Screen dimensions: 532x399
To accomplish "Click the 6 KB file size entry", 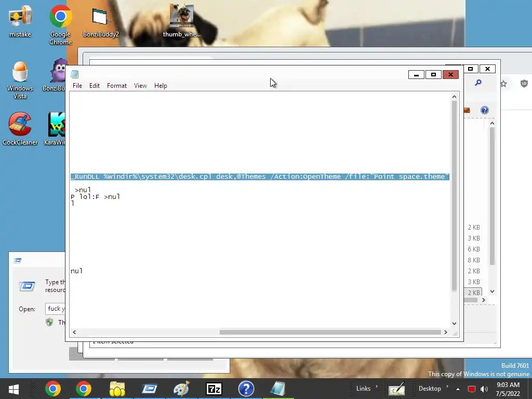I will tap(474, 249).
